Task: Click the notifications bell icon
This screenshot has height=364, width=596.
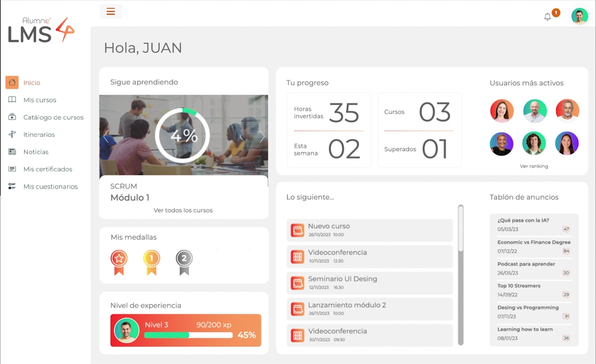Action: tap(548, 17)
